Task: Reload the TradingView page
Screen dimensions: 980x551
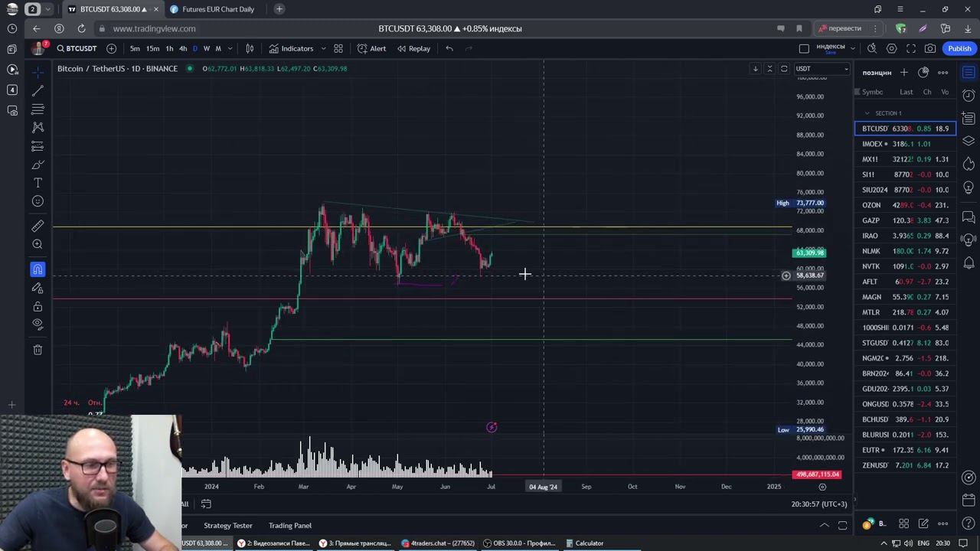Action: click(x=81, y=28)
